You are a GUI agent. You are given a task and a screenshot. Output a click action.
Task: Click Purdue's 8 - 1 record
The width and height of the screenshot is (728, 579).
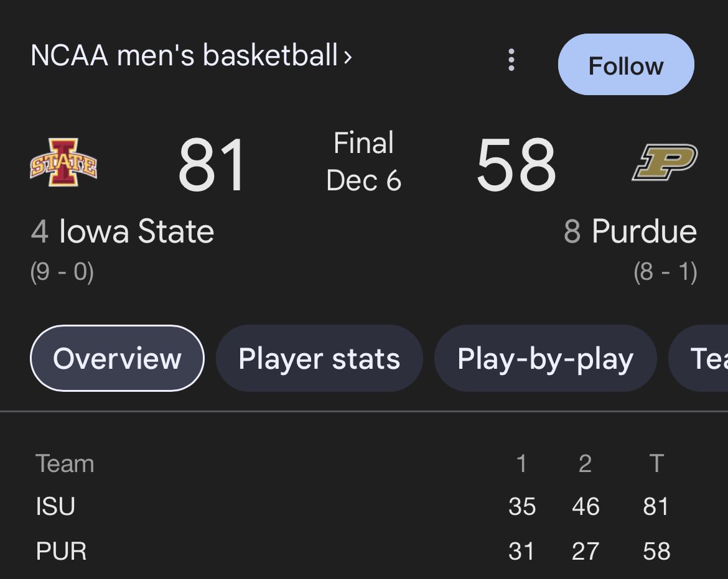[665, 272]
